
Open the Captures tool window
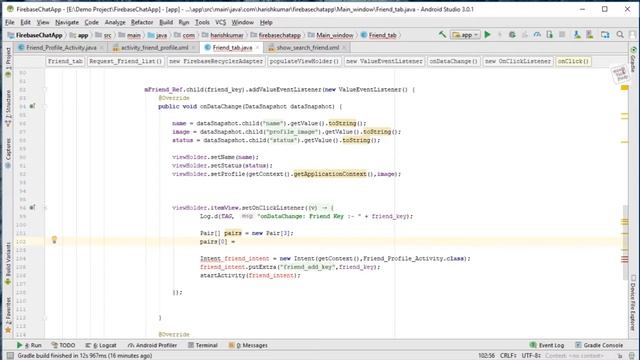pos(8,153)
